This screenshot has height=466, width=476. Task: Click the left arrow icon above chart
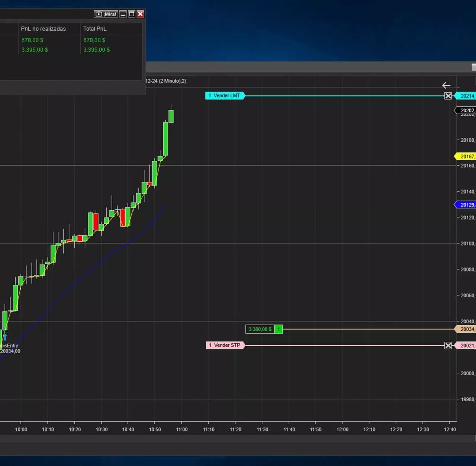(446, 86)
